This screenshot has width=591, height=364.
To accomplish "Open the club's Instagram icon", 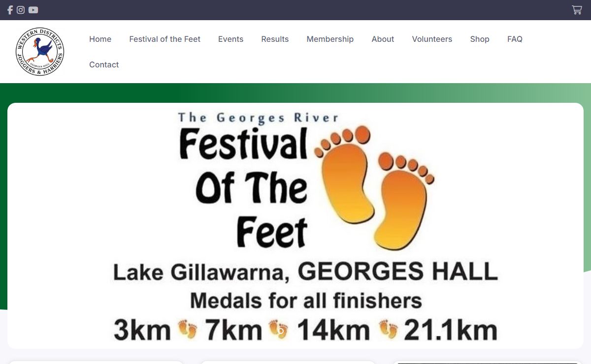I will coord(21,10).
